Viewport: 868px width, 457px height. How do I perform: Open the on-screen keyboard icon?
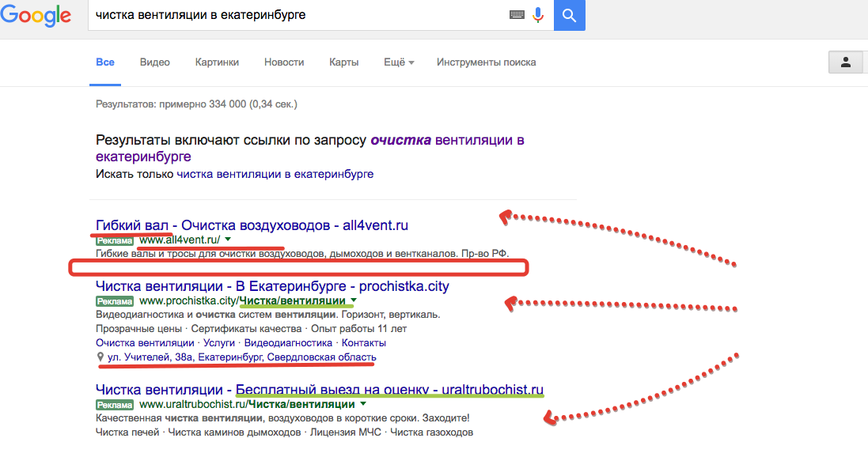coord(517,15)
